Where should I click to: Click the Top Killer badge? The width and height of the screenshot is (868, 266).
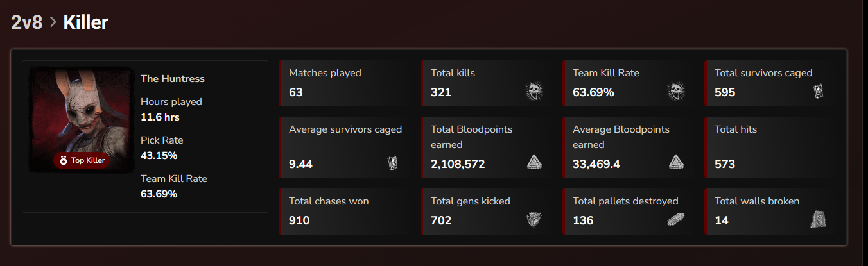[82, 160]
